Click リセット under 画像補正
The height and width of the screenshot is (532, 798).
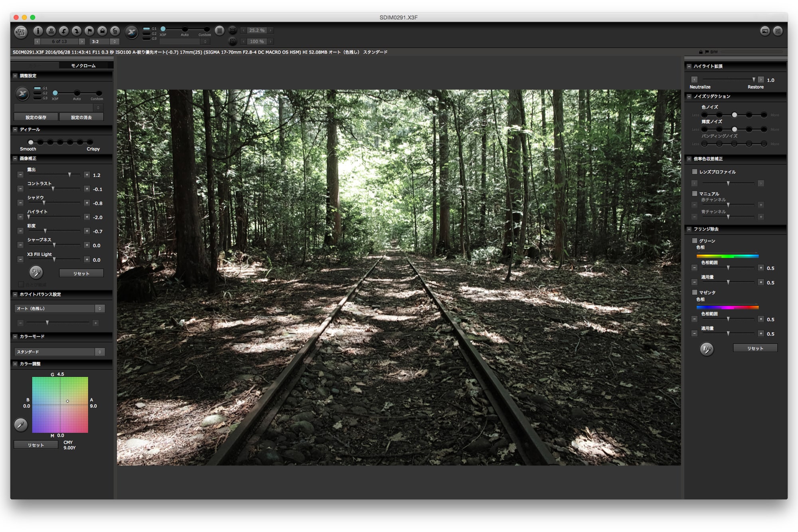click(81, 273)
